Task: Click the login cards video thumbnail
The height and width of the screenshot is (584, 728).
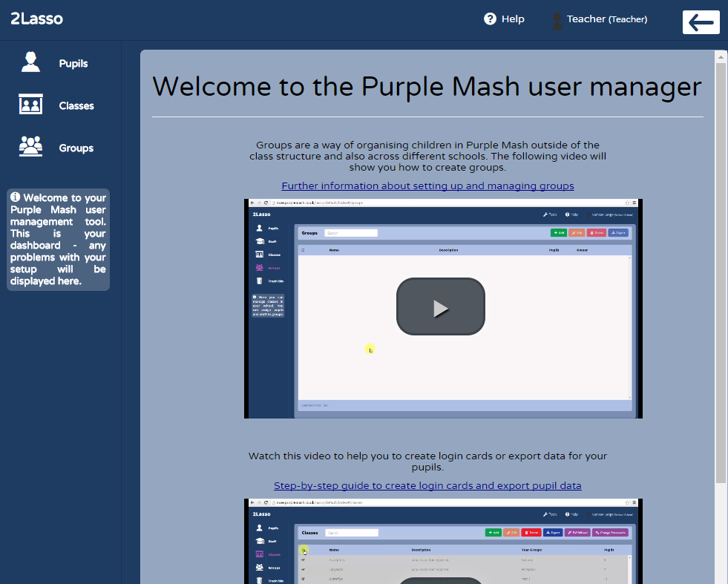Action: (x=443, y=541)
